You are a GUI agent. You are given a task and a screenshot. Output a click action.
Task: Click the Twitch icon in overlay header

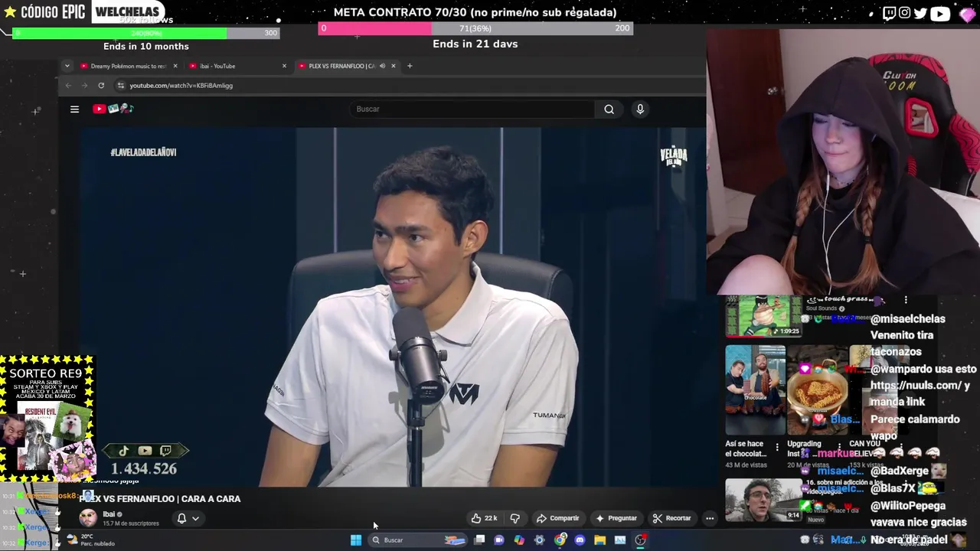(889, 13)
